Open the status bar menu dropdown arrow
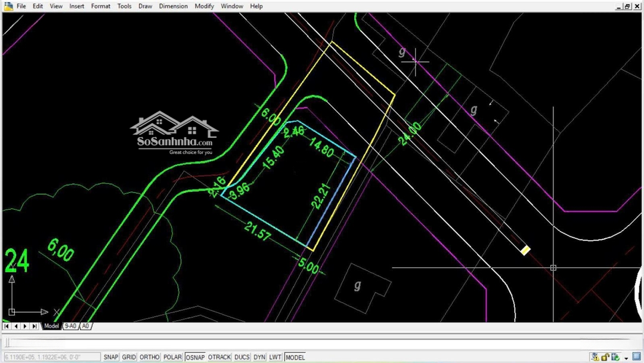The height and width of the screenshot is (363, 644). [x=626, y=358]
